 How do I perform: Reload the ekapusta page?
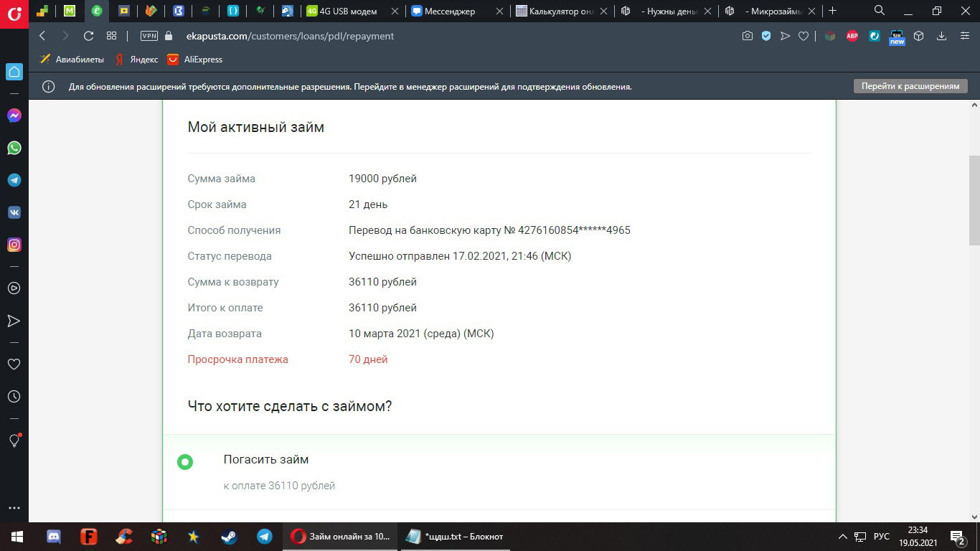click(88, 36)
